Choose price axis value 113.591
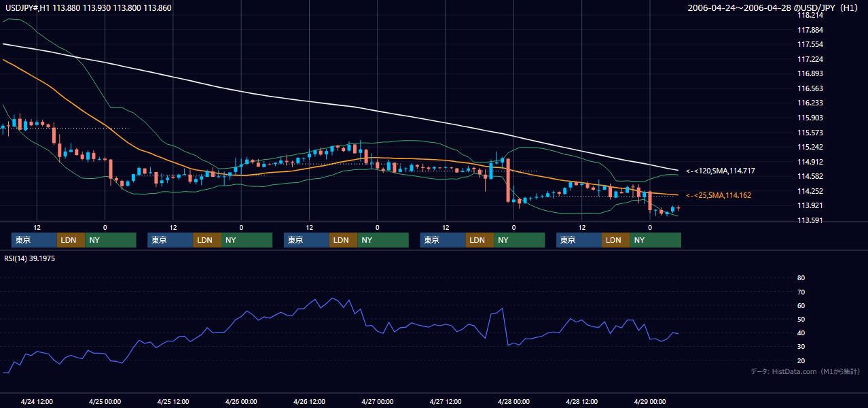This screenshot has width=868, height=408. [x=810, y=220]
